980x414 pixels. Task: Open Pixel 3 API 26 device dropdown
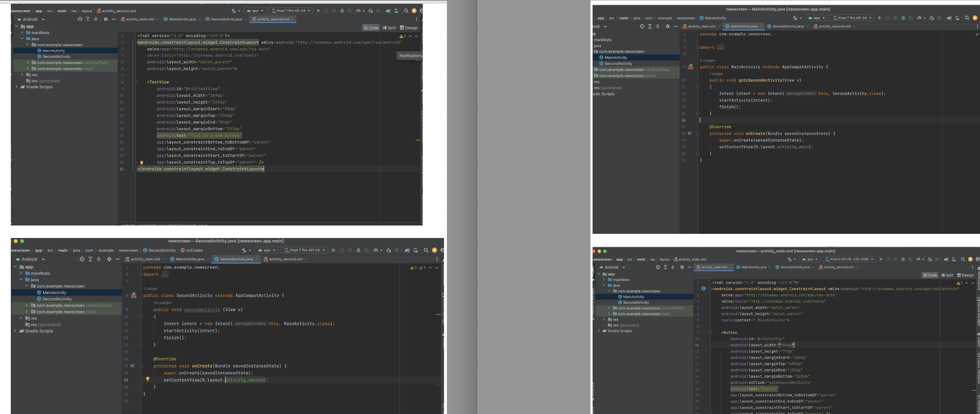849,259
